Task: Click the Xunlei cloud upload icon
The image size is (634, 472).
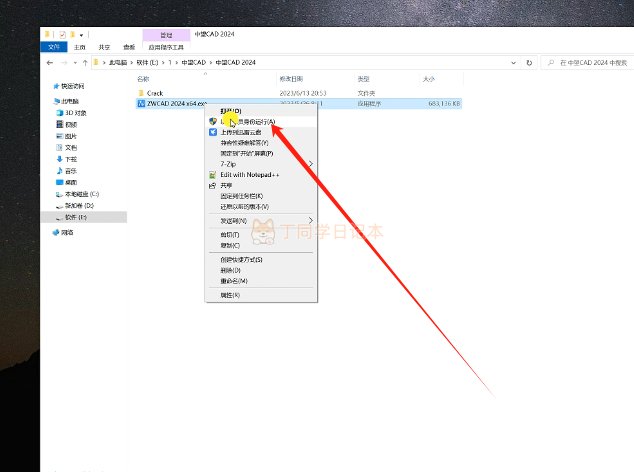Action: pos(213,132)
